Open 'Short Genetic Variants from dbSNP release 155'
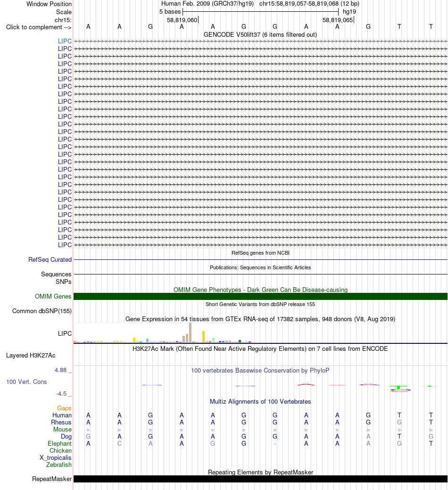448x490 pixels. pos(260,304)
